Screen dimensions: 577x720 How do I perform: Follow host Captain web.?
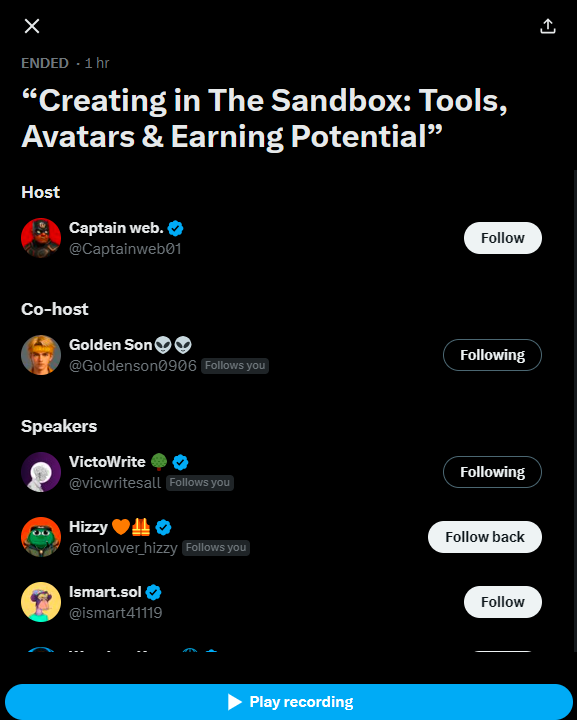pyautogui.click(x=503, y=238)
